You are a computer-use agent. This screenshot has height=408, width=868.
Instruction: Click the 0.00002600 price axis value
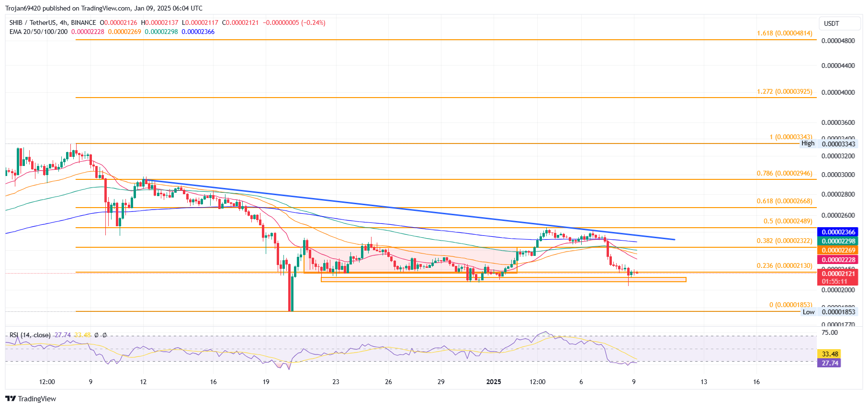(x=838, y=215)
